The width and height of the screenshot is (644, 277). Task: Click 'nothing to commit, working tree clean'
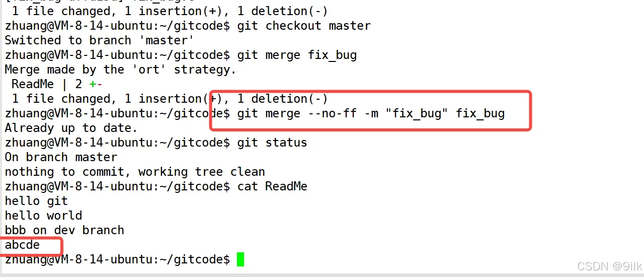[x=135, y=172]
